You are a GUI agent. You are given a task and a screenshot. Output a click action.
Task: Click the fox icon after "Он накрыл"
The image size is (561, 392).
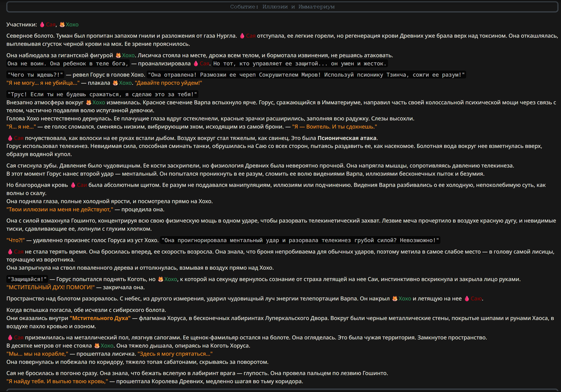point(395,298)
